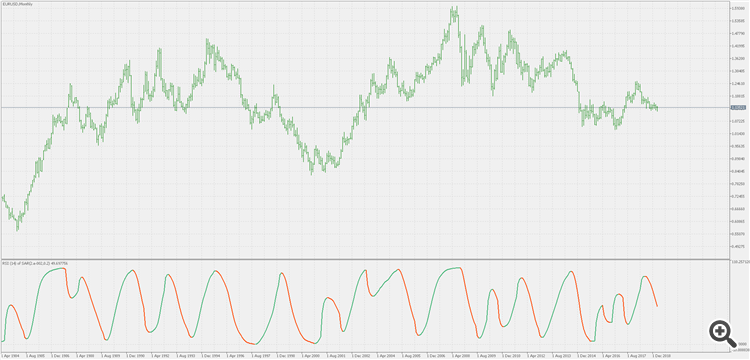Click the Apr 2000 date label
This screenshot has height=360, width=750.
point(310,356)
